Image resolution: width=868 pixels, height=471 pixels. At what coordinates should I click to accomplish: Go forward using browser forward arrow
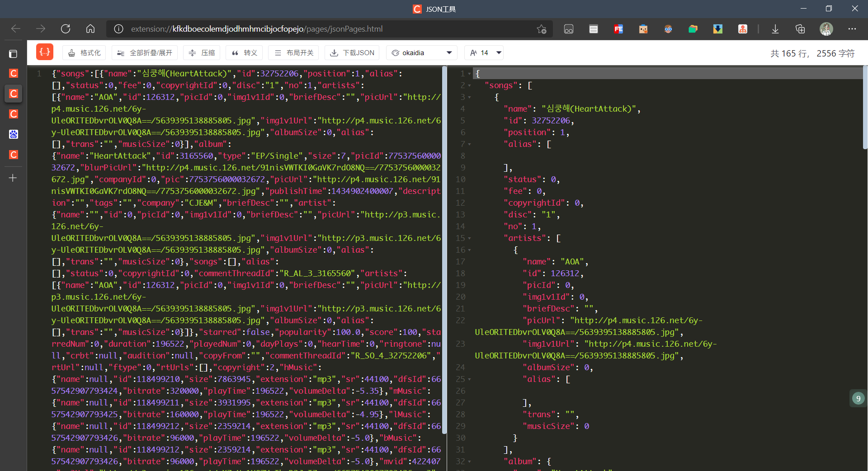click(x=41, y=29)
